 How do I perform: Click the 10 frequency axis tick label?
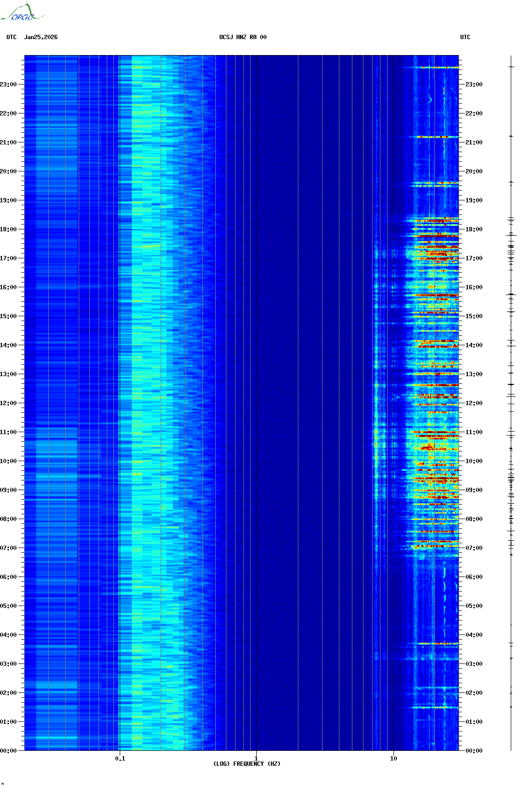pos(394,759)
